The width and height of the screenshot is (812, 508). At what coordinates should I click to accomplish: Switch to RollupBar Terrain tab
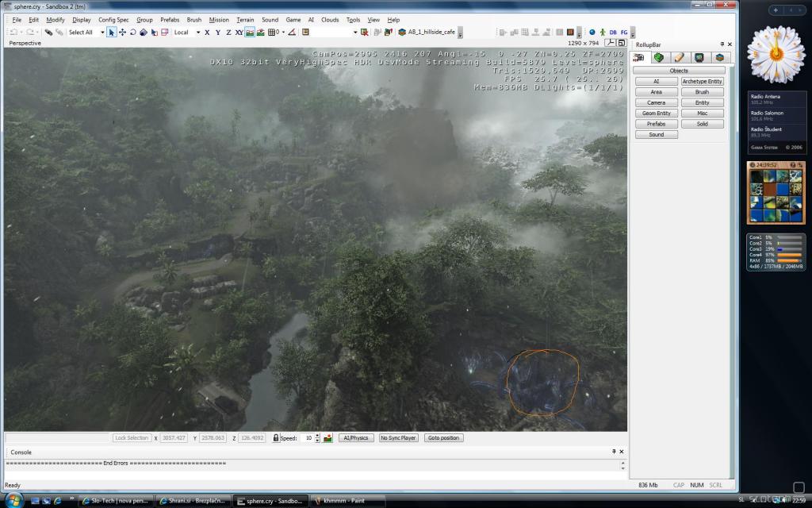point(659,57)
